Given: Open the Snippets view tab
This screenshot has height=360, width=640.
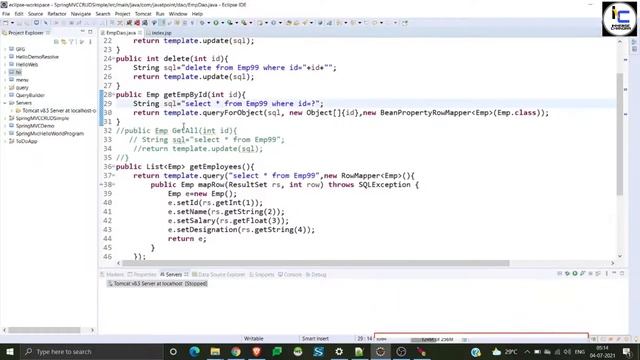Looking at the screenshot, I should click(262, 275).
